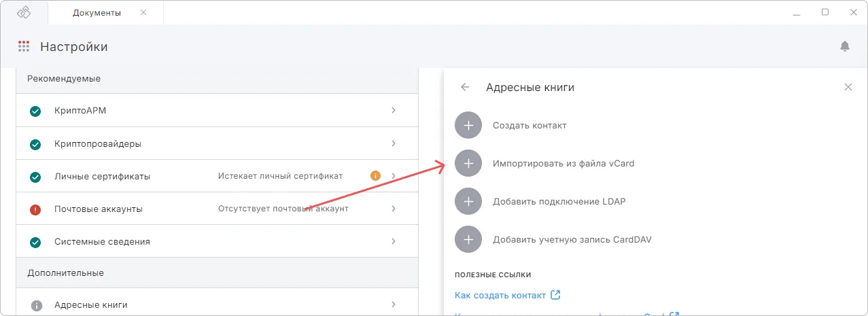The height and width of the screenshot is (316, 868).
Task: Click the Настройки page title
Action: click(x=74, y=47)
